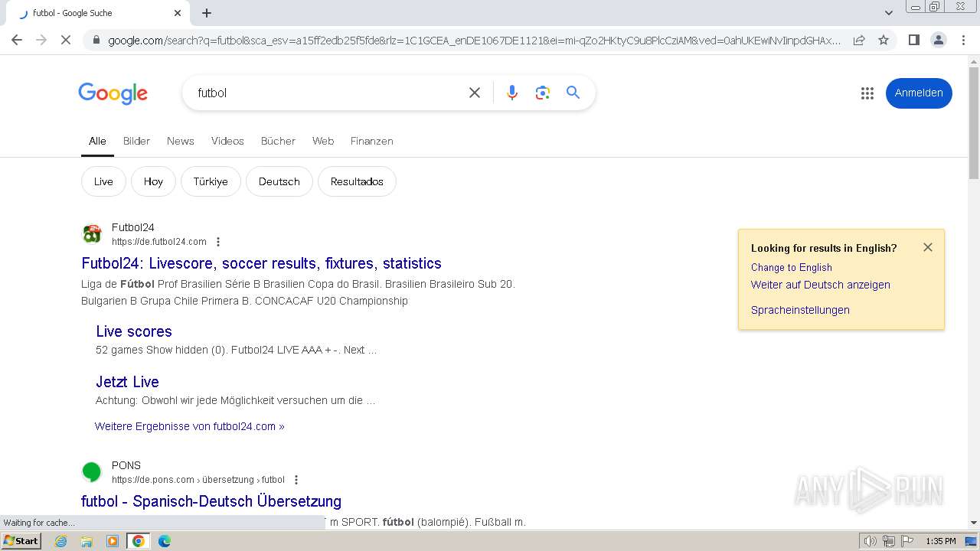Search by image with Google Lens

click(543, 93)
